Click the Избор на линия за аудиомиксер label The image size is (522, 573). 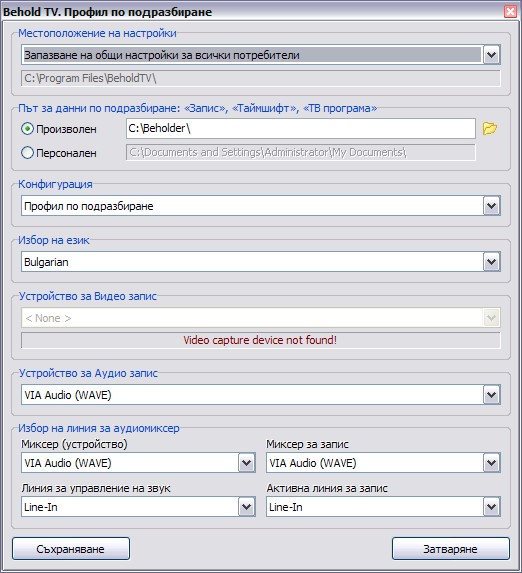point(99,428)
